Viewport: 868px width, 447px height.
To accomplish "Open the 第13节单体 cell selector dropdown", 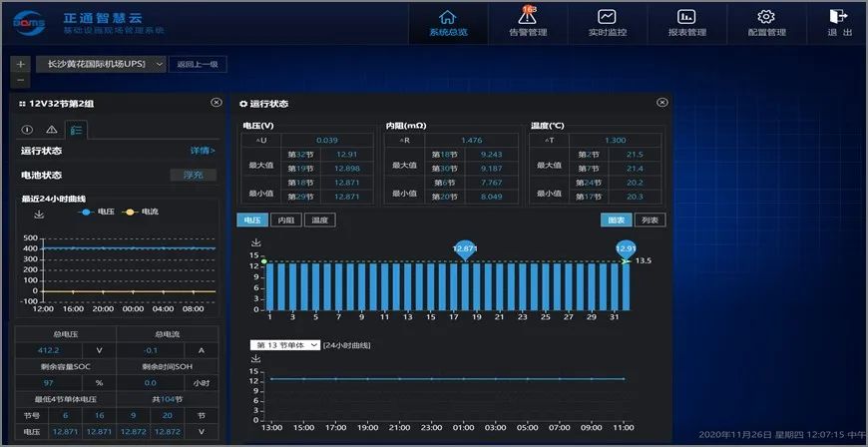I will tap(284, 345).
